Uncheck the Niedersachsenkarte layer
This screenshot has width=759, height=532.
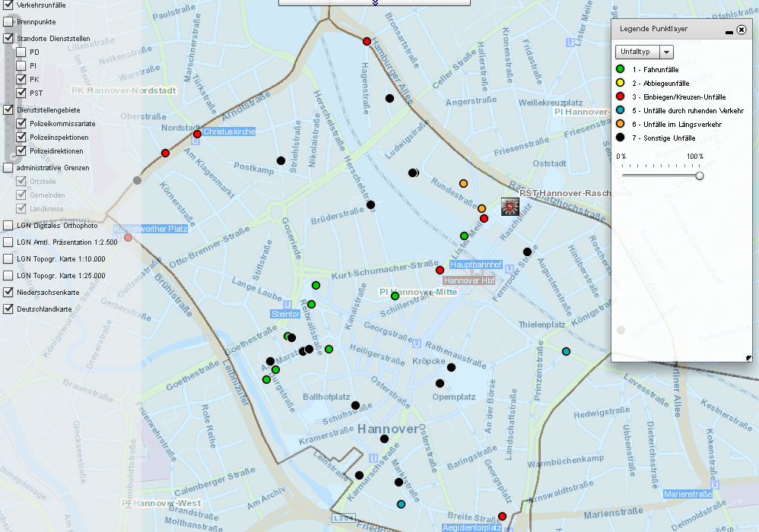(8, 292)
